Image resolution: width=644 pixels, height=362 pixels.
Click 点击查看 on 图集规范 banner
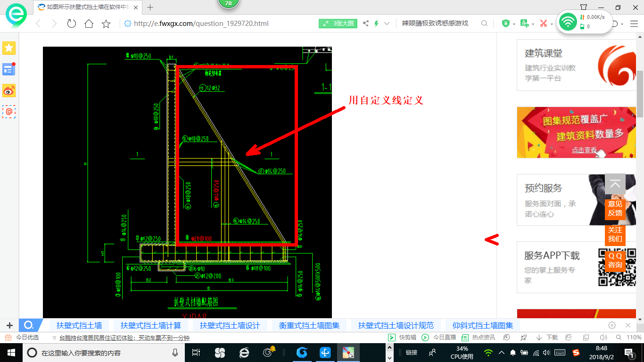(x=585, y=150)
